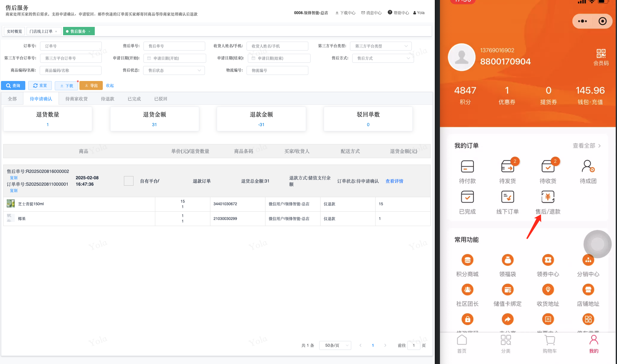
Task: Tap the 售后/退款 after-sales icon
Action: tap(548, 197)
